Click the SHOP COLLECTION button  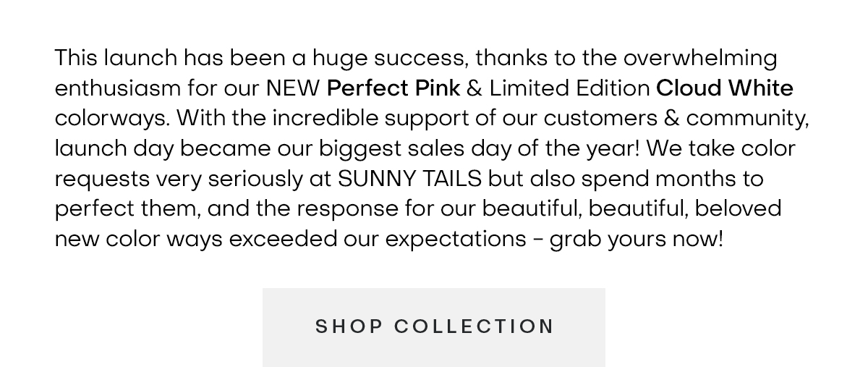point(434,326)
